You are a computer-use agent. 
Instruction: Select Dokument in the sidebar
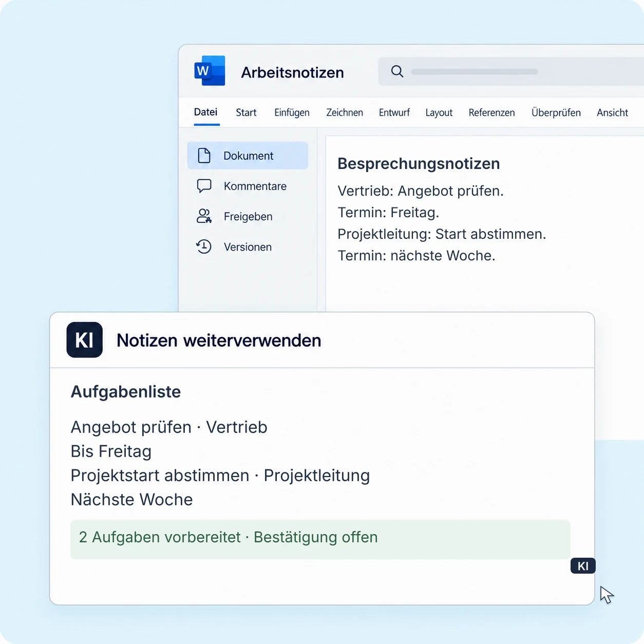248,156
